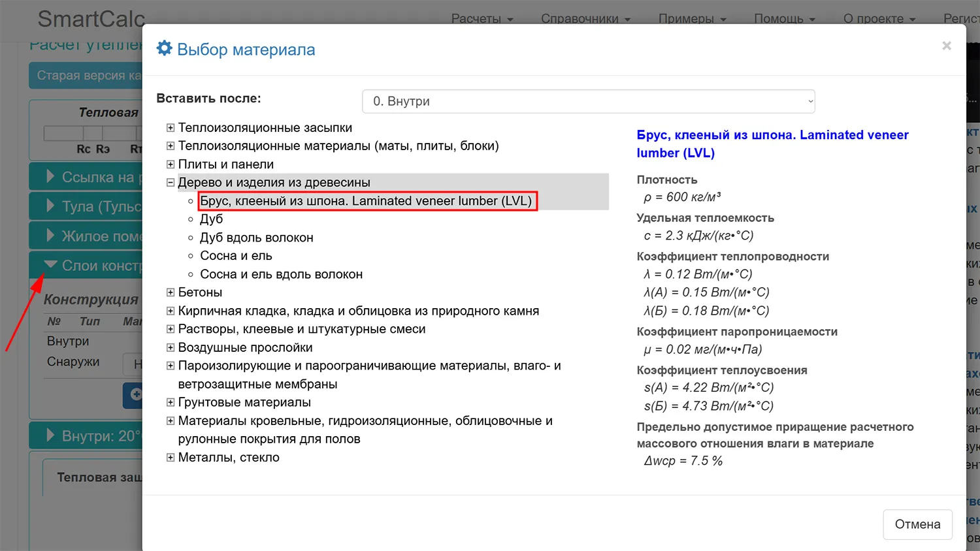Screen dimensions: 980x551
Task: Click the gear icon beside Выбор материала
Action: 165,48
